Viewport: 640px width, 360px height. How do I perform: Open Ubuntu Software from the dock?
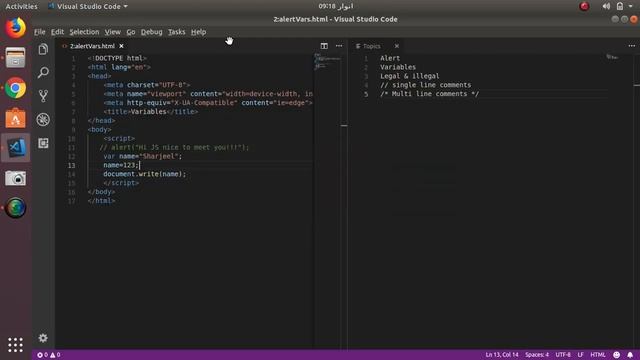click(16, 118)
